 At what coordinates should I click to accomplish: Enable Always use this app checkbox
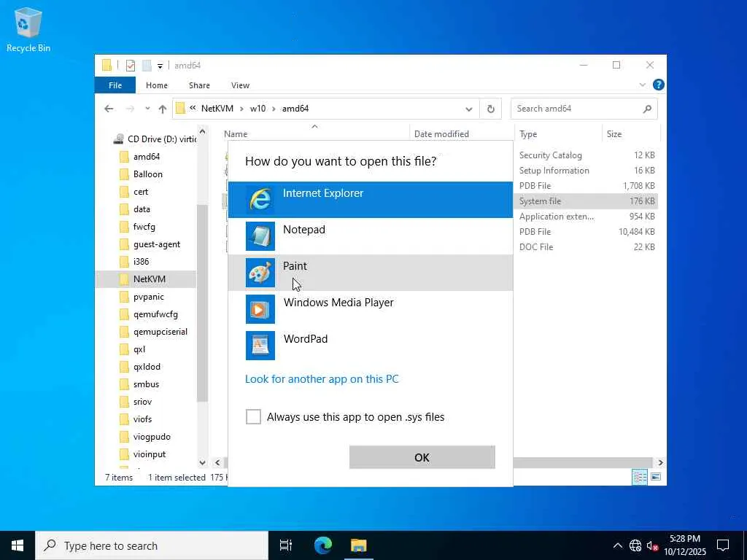pos(253,416)
